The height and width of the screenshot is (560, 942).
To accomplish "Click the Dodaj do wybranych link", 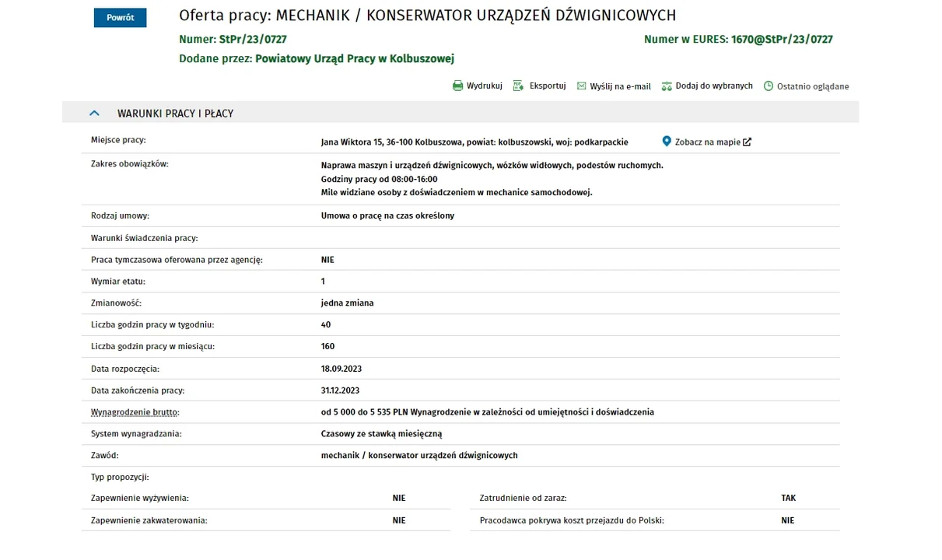I will (x=714, y=86).
